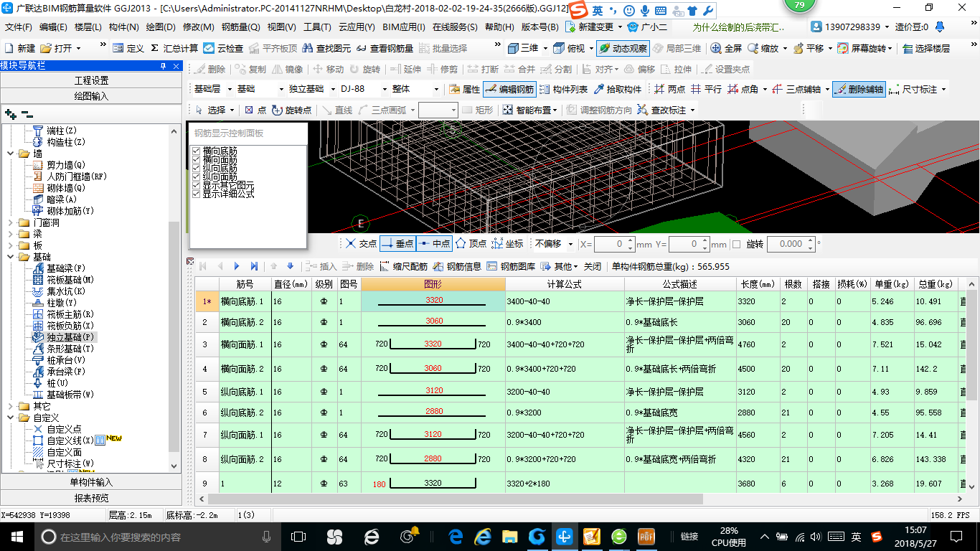The width and height of the screenshot is (980, 551).
Task: Select 筏板基础(M) in the tree
Action: tap(65, 280)
